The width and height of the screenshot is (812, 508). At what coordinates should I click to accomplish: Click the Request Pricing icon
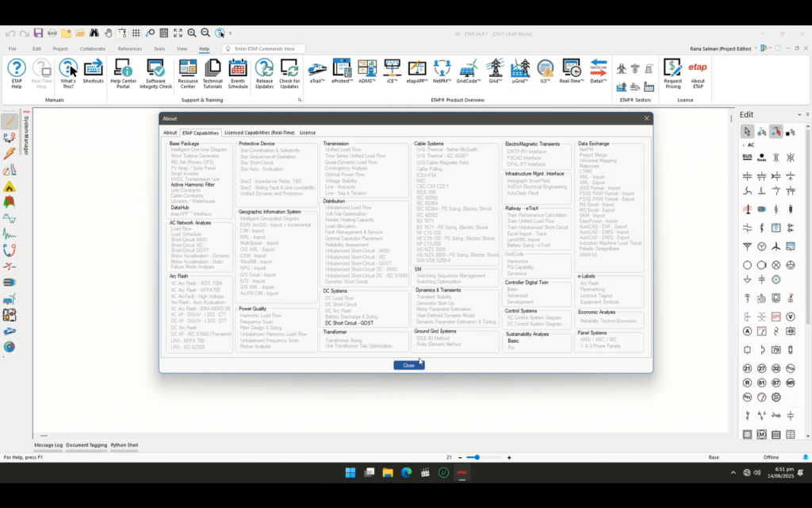tap(672, 72)
